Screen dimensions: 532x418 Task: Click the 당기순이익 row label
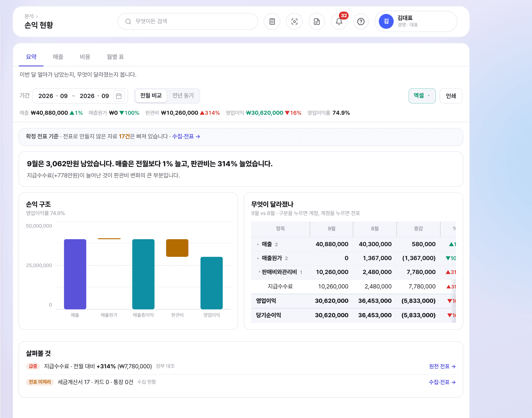(x=268, y=315)
